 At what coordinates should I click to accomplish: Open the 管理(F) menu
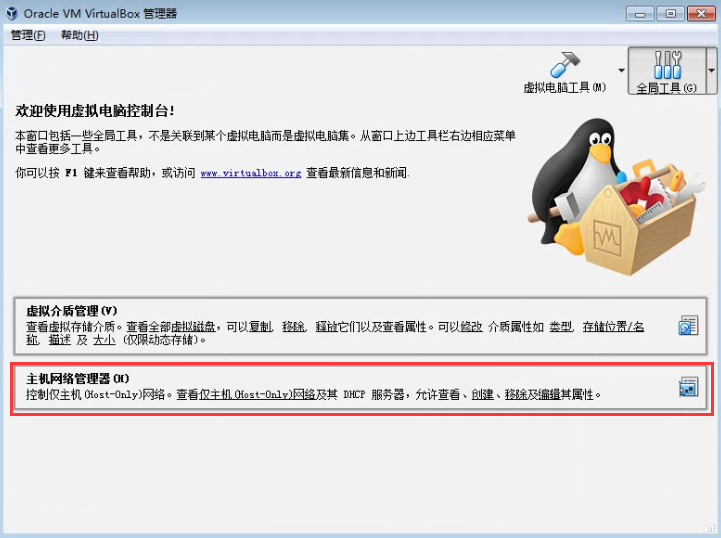tap(28, 35)
